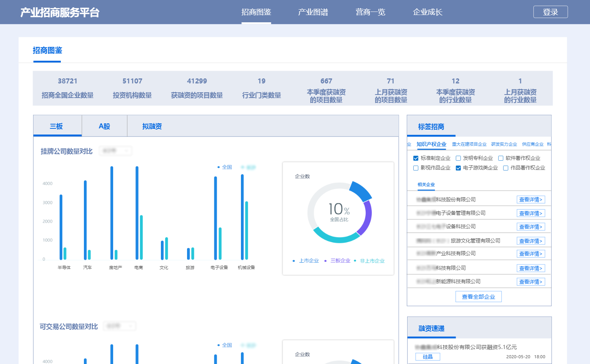Viewport: 590px width, 364px height.
Task: Click the 登录 button
Action: coord(550,12)
